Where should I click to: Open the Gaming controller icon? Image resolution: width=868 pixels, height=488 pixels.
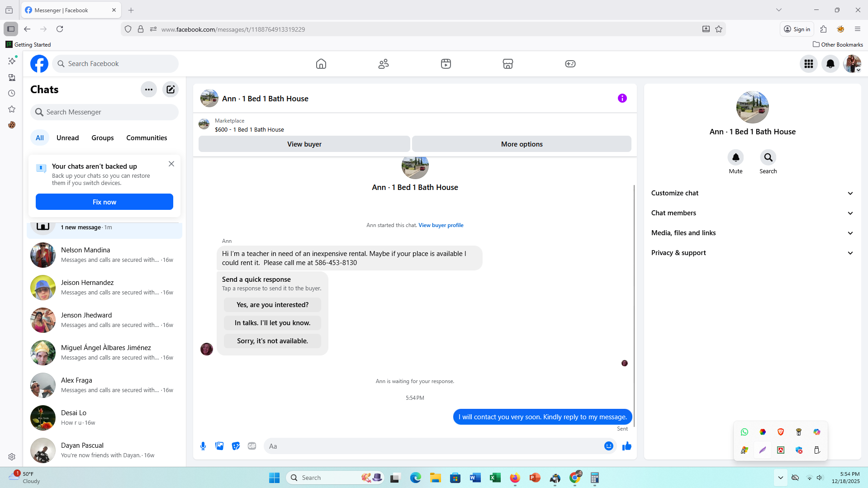pos(570,64)
